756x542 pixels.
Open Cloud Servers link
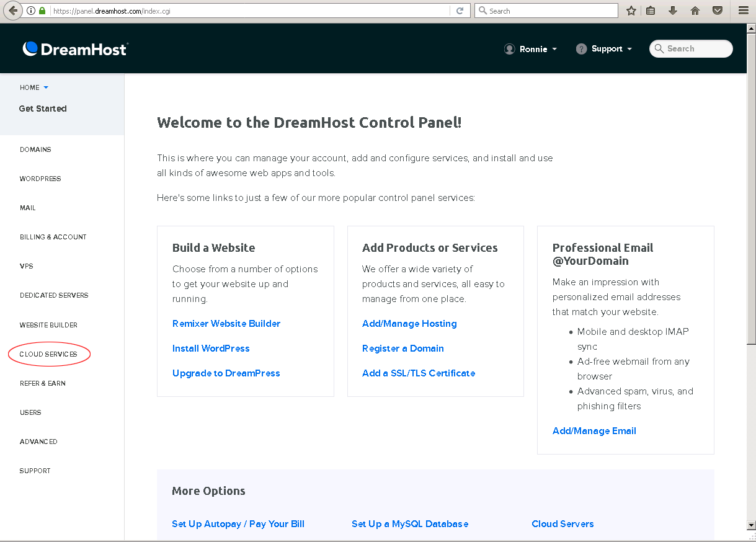tap(563, 524)
